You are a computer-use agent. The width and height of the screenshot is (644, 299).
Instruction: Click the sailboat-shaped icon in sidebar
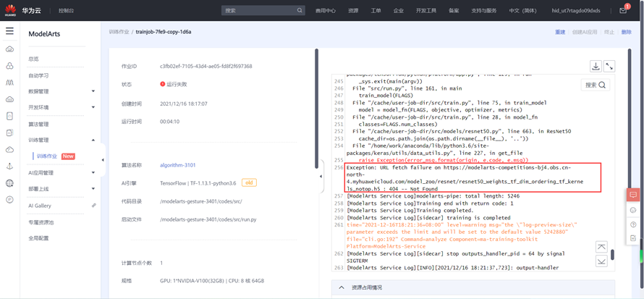coord(10,167)
